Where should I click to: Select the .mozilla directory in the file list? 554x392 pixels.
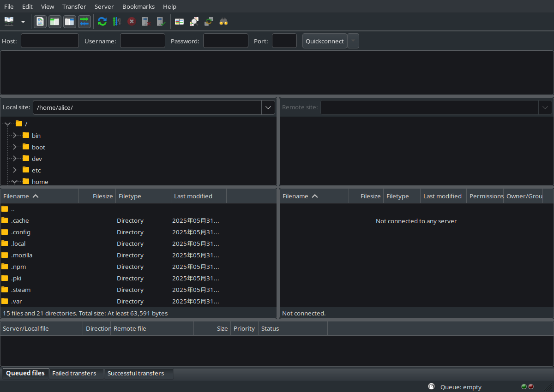click(x=22, y=255)
